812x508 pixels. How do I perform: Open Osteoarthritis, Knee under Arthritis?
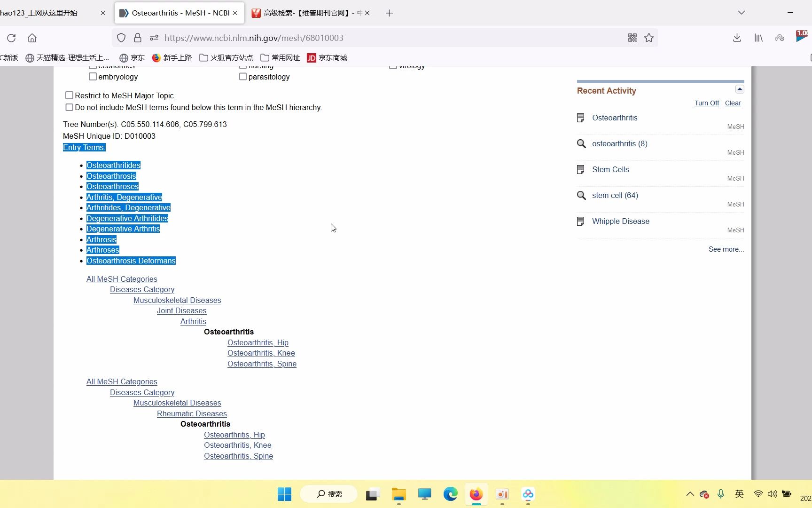(x=261, y=353)
